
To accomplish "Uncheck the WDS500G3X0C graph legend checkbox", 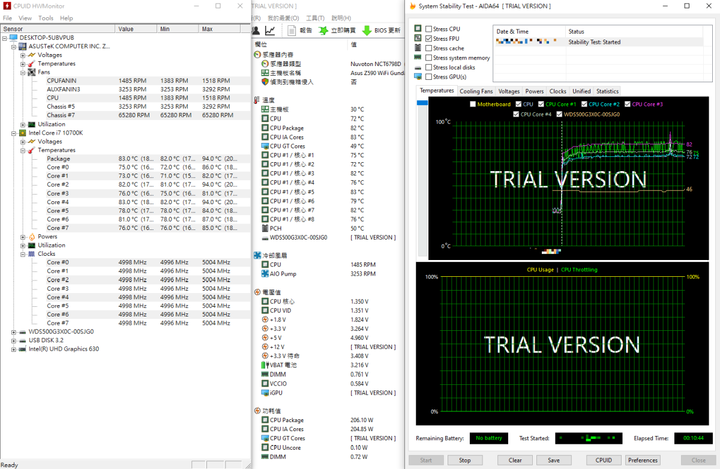I will click(x=559, y=114).
